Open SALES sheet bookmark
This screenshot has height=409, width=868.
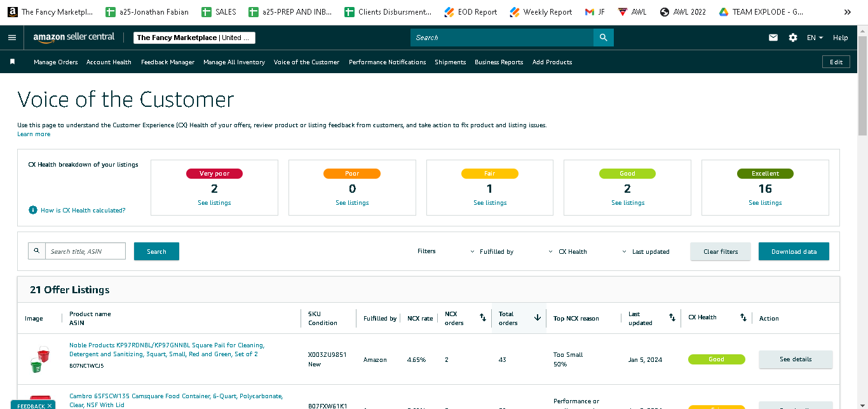tap(219, 12)
